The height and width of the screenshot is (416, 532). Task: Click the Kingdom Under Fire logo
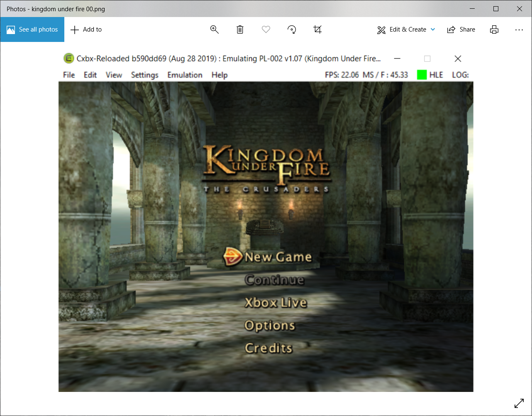[x=267, y=169]
